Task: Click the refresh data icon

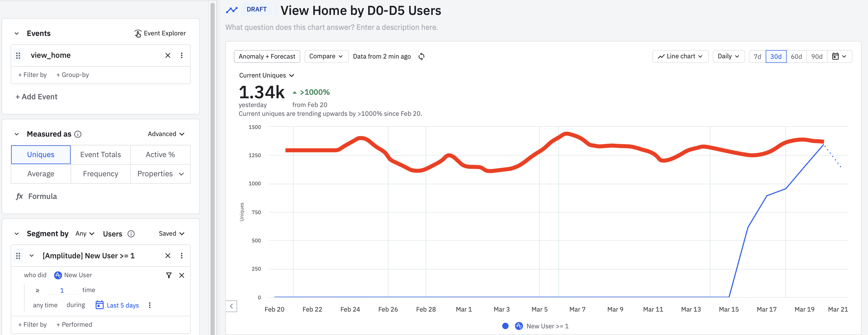Action: pos(421,56)
